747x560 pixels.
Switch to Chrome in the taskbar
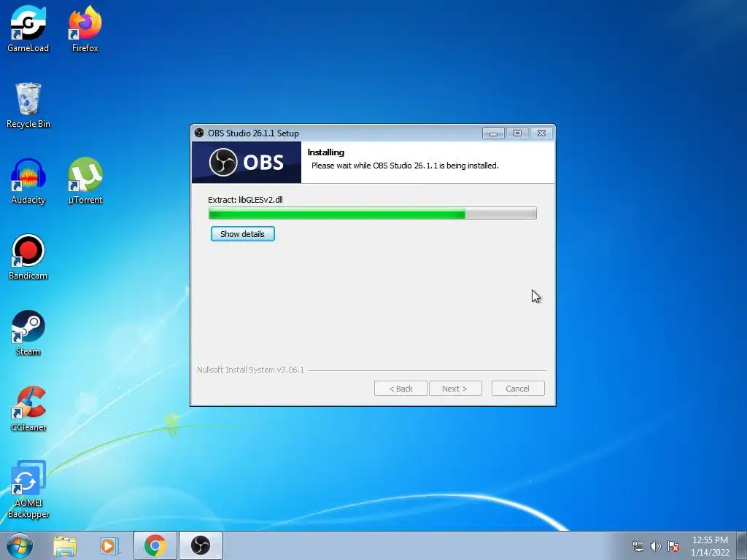[x=155, y=545]
